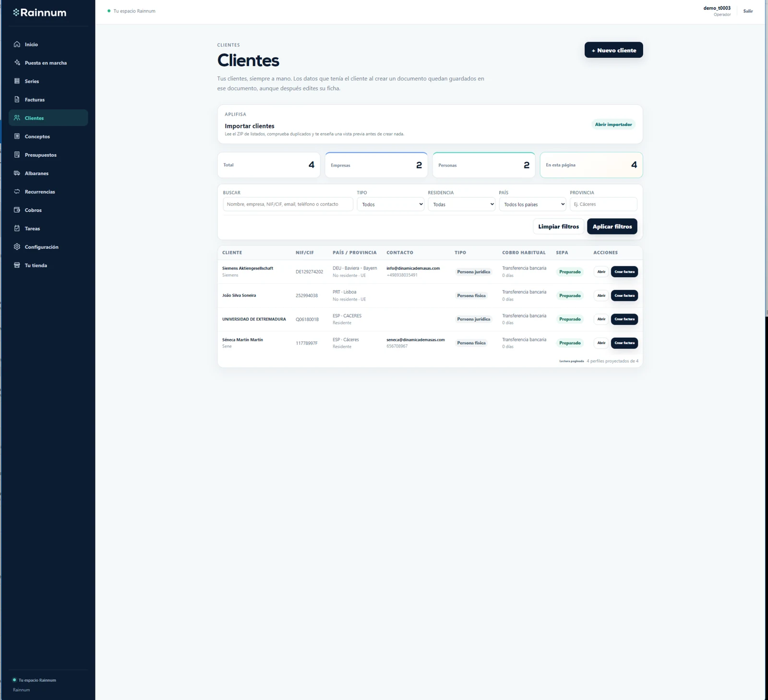Click Crear factura for João Silva Soneira

(624, 295)
